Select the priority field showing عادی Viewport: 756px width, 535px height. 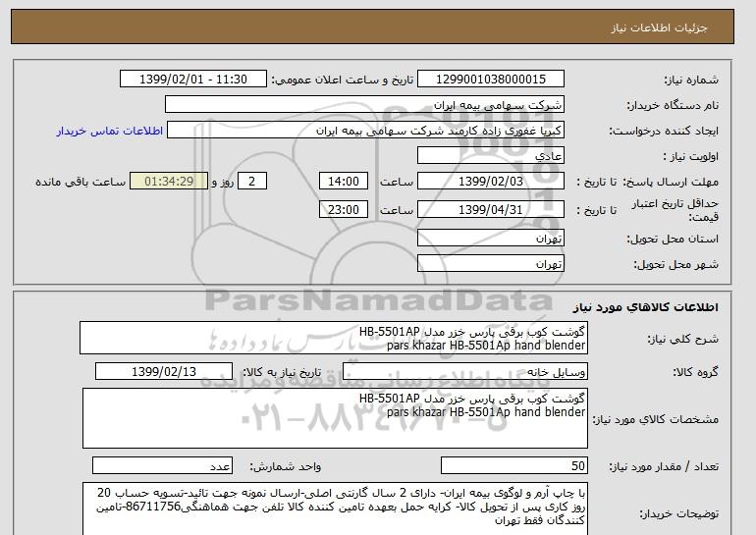pyautogui.click(x=490, y=156)
